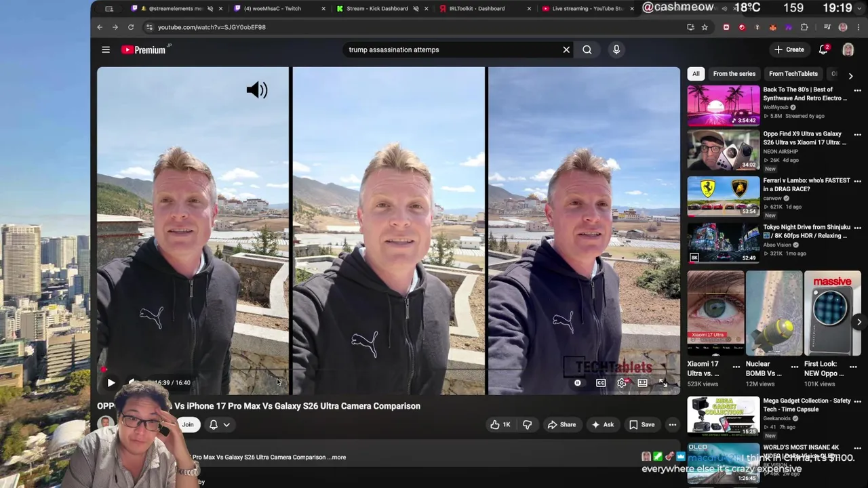Open browser extensions puzzle menu
Viewport: 868px width, 488px height.
tap(804, 27)
